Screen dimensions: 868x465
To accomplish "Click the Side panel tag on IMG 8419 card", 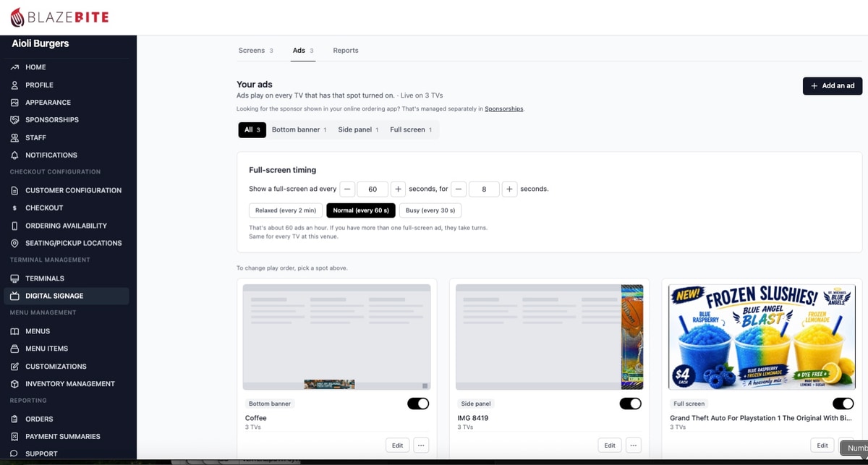I will 476,404.
